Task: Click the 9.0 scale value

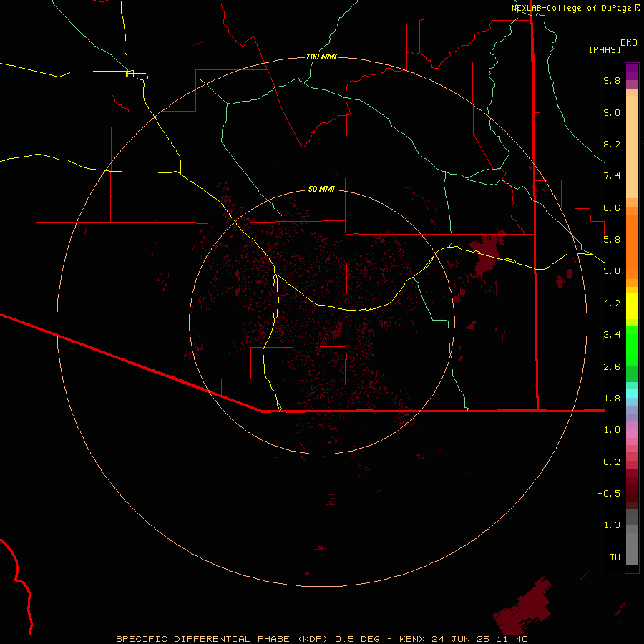Action: [612, 112]
